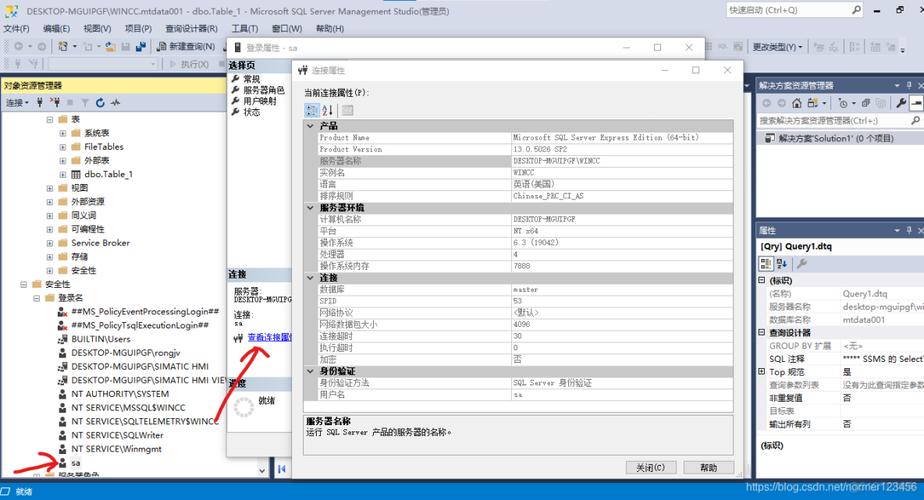Expand Top 规范 in Properties panel
The image size is (924, 500).
click(x=761, y=371)
